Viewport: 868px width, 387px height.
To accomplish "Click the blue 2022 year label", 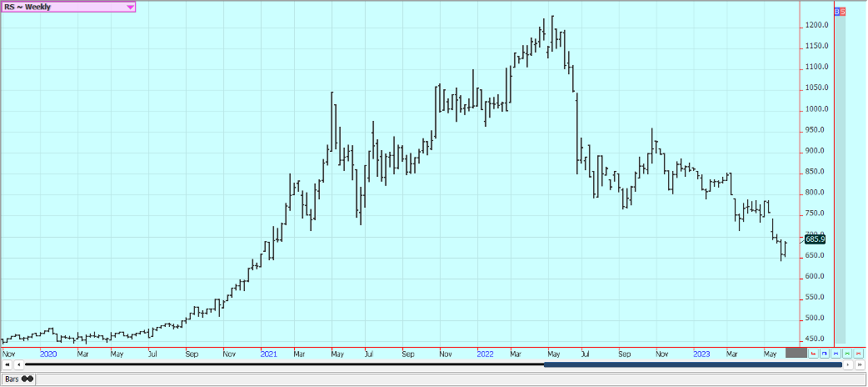I will point(485,353).
